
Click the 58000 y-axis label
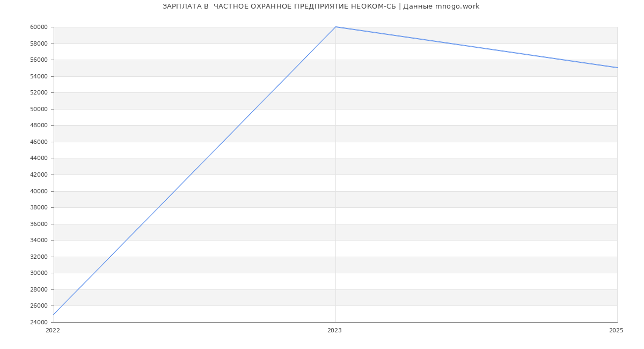39,43
